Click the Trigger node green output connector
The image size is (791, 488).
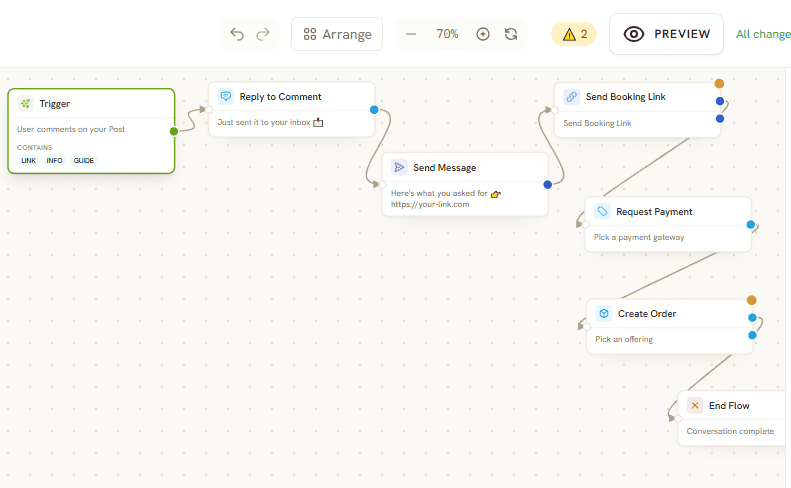(x=174, y=131)
